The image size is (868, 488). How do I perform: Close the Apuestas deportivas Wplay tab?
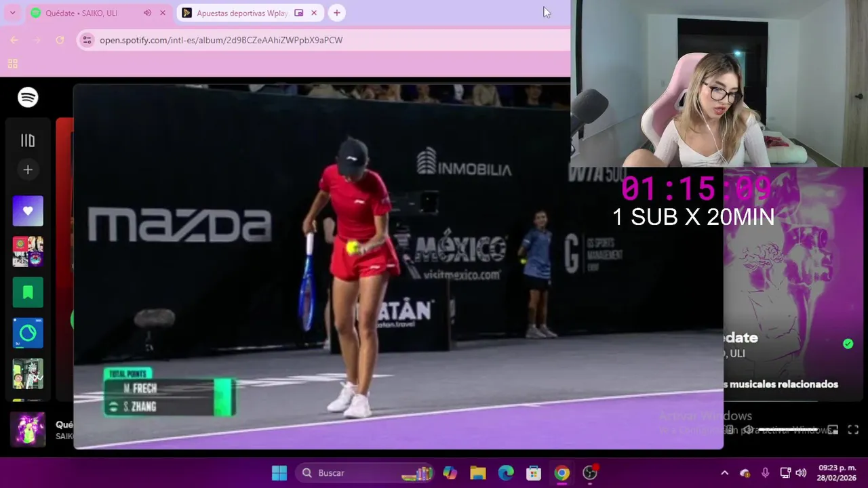tap(314, 13)
